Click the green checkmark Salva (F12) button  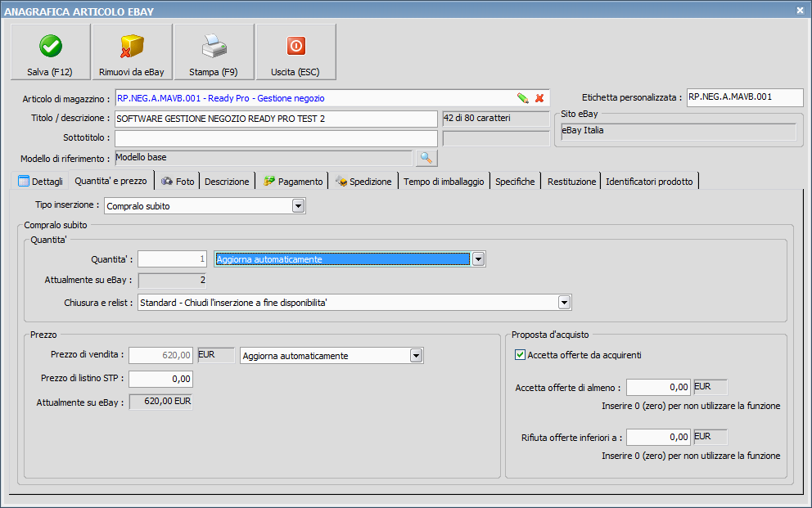[50, 52]
